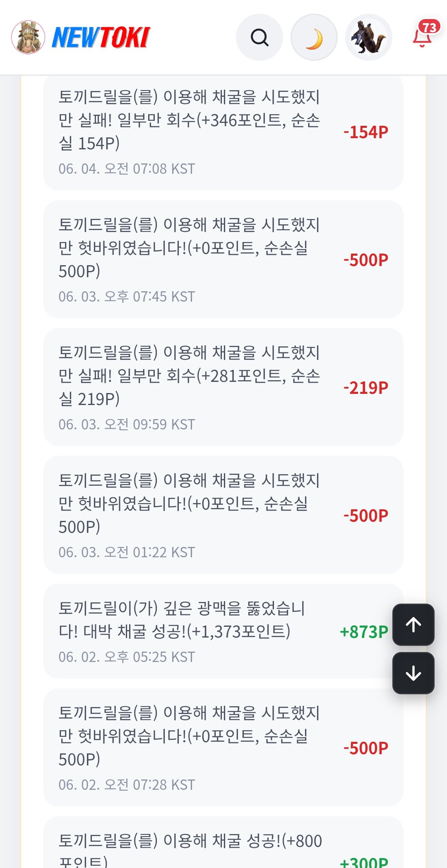Click the site mascot logo image
The width and height of the screenshot is (447, 868).
click(x=28, y=37)
